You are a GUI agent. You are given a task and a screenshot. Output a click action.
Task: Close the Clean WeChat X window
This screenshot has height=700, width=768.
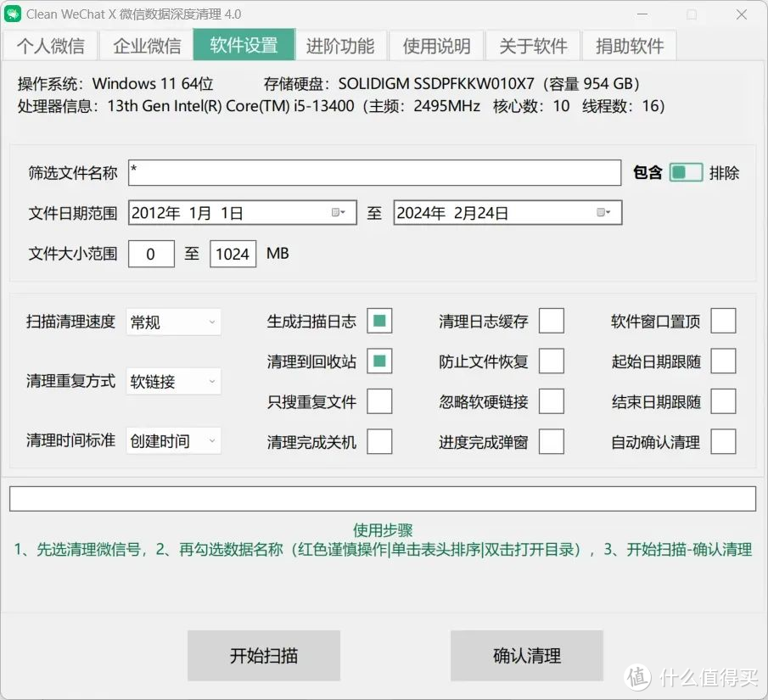742,14
